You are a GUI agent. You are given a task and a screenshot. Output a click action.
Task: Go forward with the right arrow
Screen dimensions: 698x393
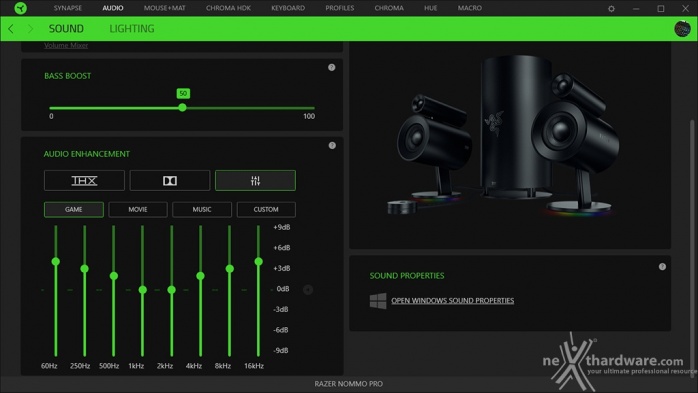30,29
